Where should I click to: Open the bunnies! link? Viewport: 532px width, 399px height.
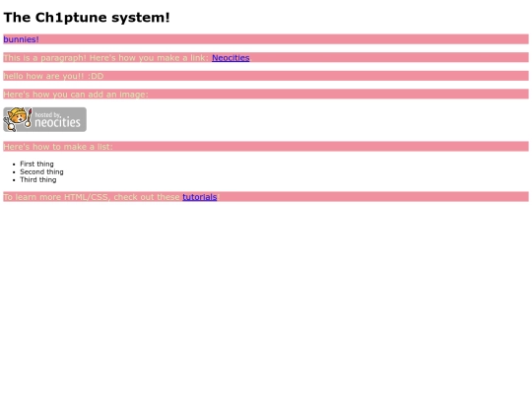coord(21,39)
